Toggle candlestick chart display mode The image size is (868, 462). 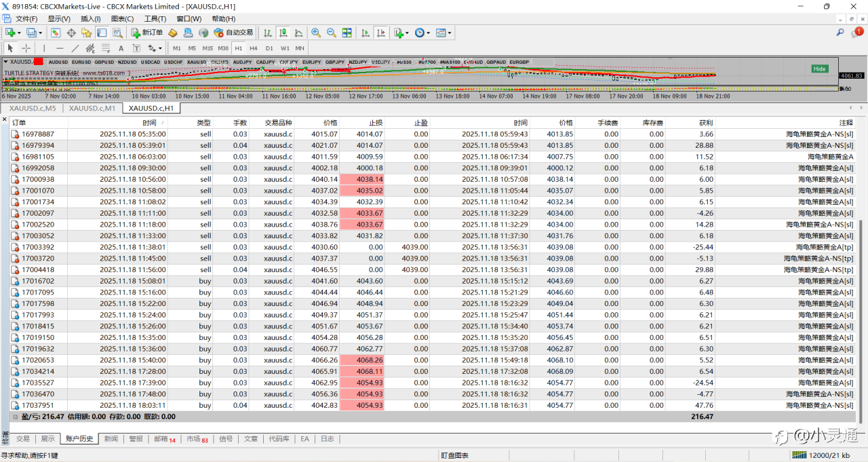(x=283, y=33)
